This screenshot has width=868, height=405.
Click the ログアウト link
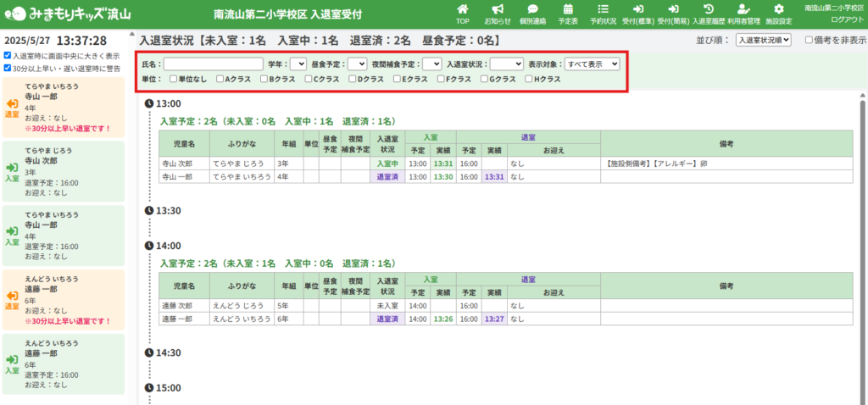pyautogui.click(x=847, y=19)
